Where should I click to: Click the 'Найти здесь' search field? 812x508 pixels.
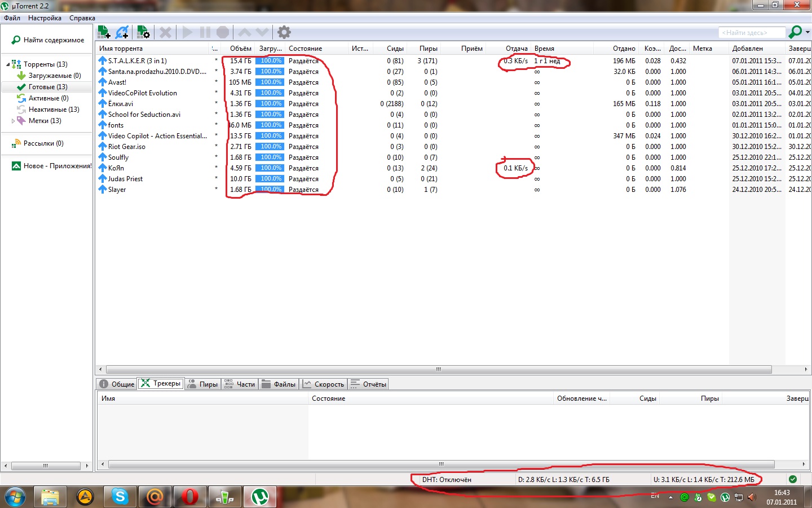[752, 33]
